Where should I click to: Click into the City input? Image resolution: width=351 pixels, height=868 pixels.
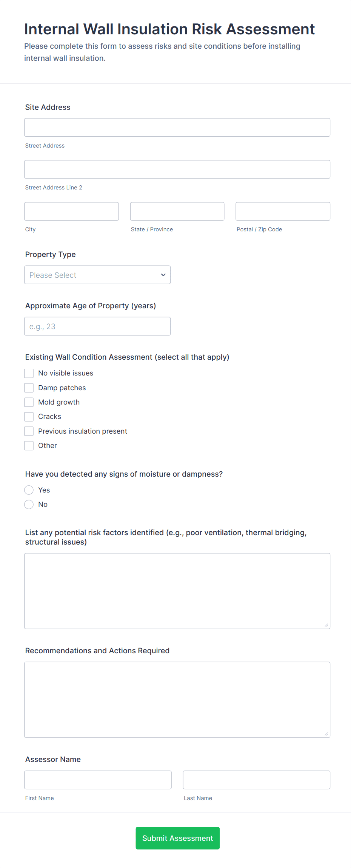(71, 211)
